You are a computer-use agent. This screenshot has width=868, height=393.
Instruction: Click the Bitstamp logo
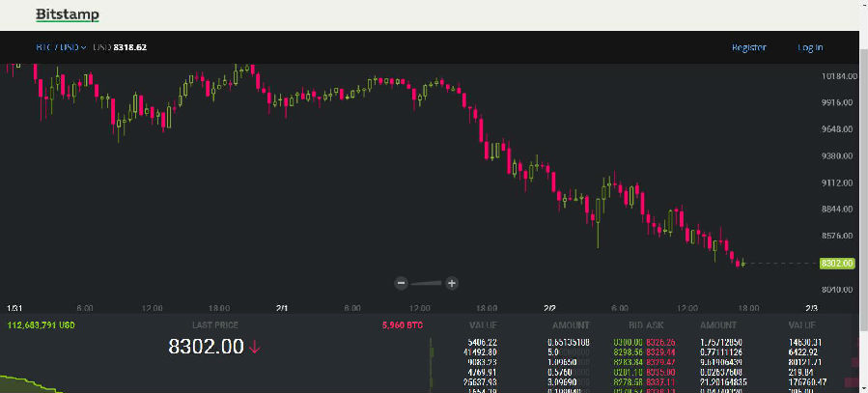tap(67, 15)
